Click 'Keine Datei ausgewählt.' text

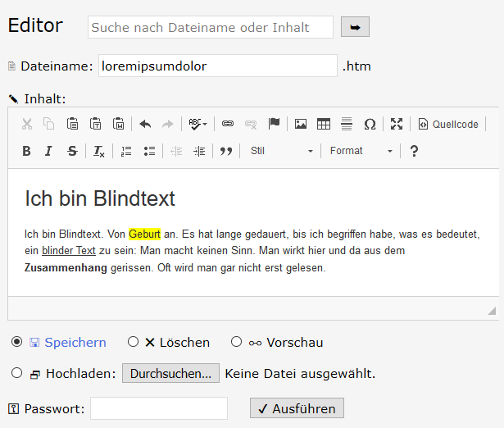pos(300,374)
